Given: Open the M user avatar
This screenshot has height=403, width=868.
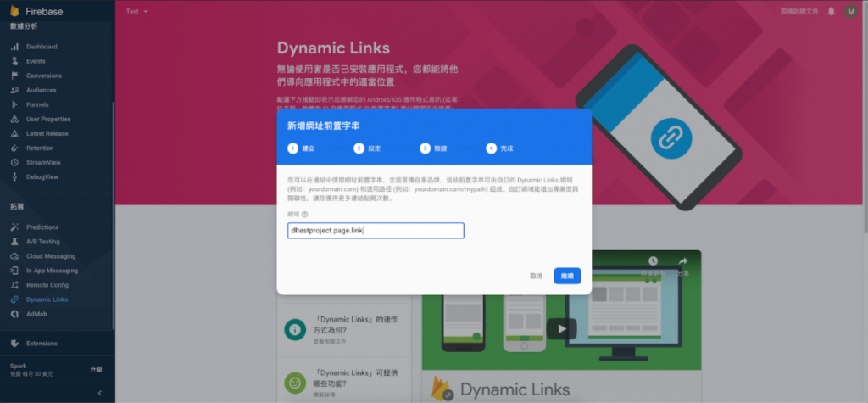Looking at the screenshot, I should [851, 11].
